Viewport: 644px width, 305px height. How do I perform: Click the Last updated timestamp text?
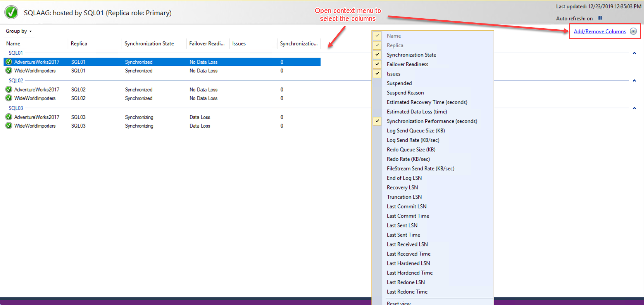[599, 7]
